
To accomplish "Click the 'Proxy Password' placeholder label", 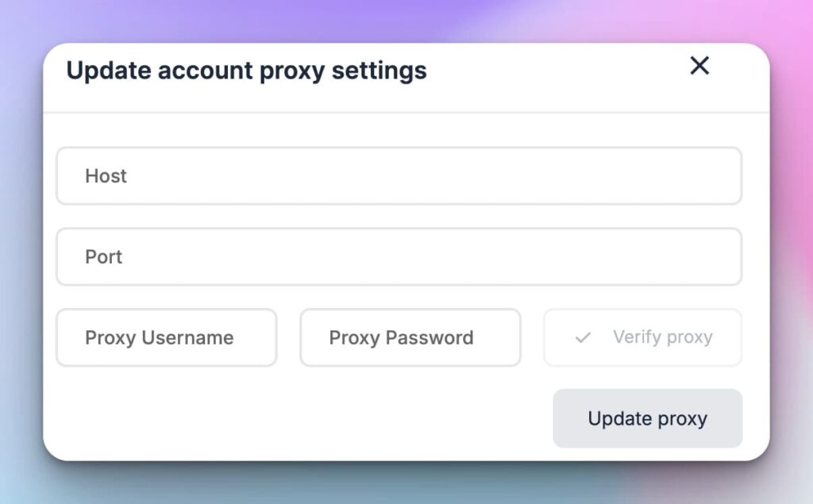I will [401, 337].
